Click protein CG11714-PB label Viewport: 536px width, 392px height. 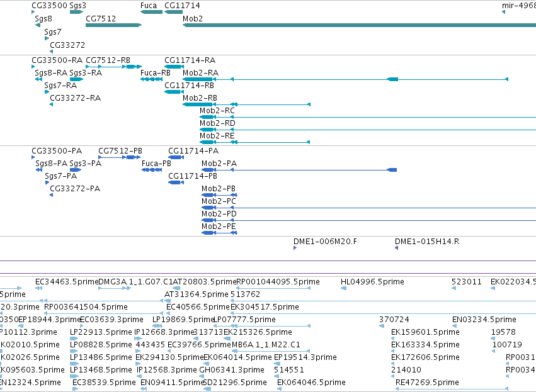coord(193,176)
